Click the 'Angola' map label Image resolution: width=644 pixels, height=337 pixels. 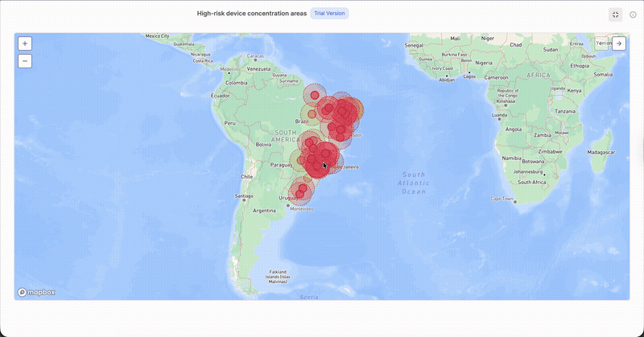(514, 129)
